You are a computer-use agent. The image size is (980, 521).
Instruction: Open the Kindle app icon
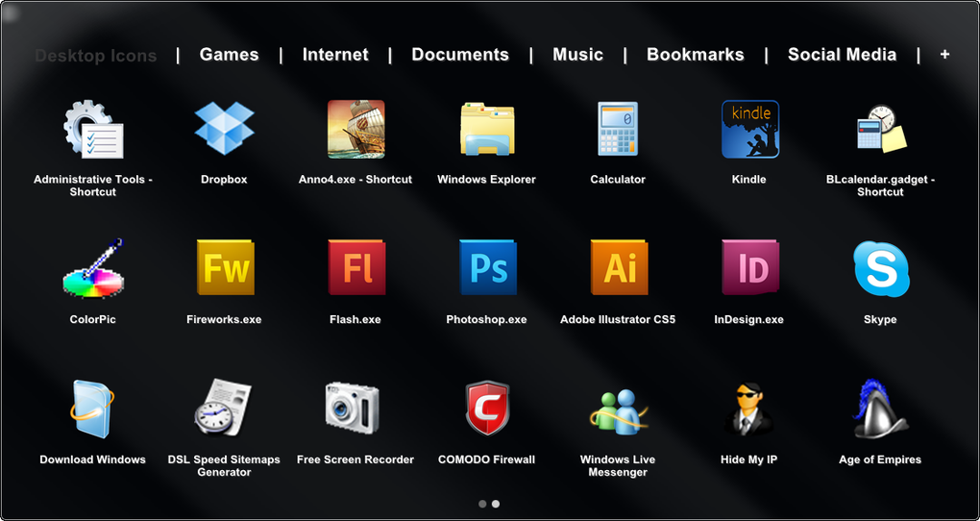pyautogui.click(x=749, y=129)
